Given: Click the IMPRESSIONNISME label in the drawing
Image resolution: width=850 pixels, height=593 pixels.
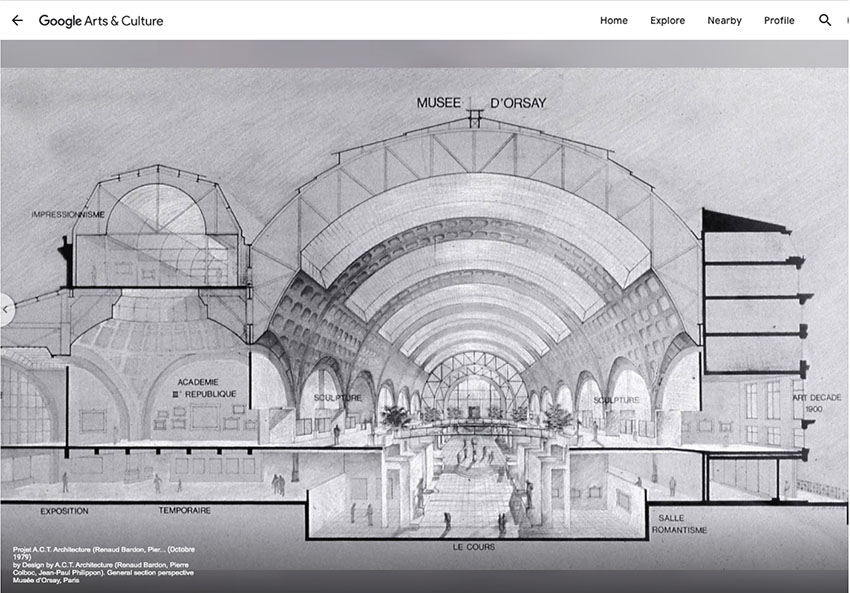Looking at the screenshot, I should point(68,214).
